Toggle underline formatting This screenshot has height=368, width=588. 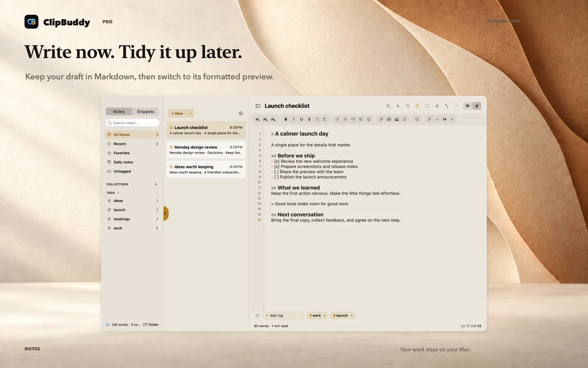[301, 119]
